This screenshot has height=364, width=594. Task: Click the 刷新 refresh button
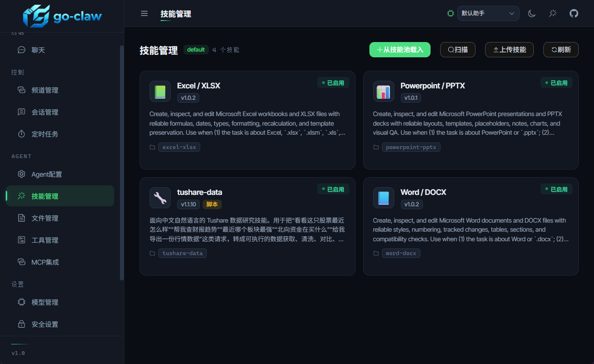[561, 50]
